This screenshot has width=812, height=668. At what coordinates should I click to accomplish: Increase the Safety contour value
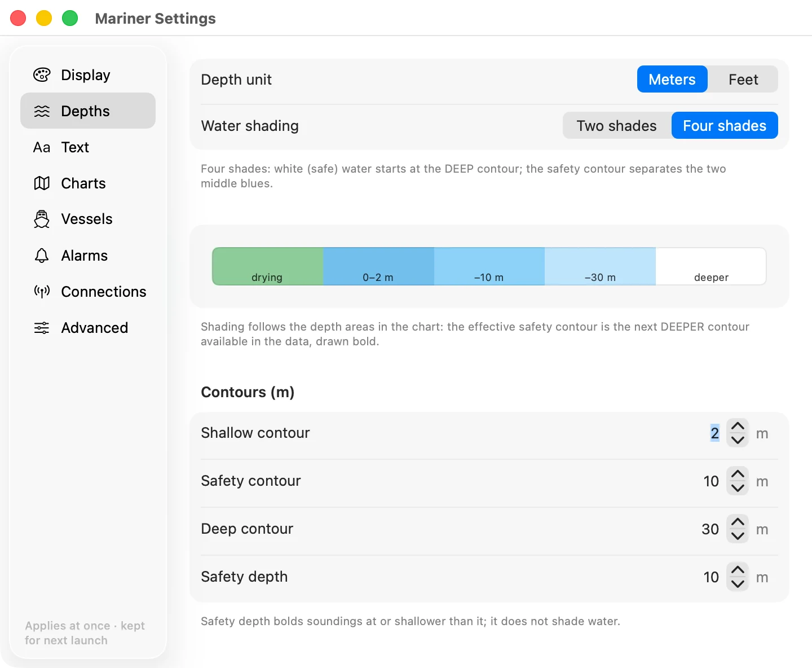point(738,474)
